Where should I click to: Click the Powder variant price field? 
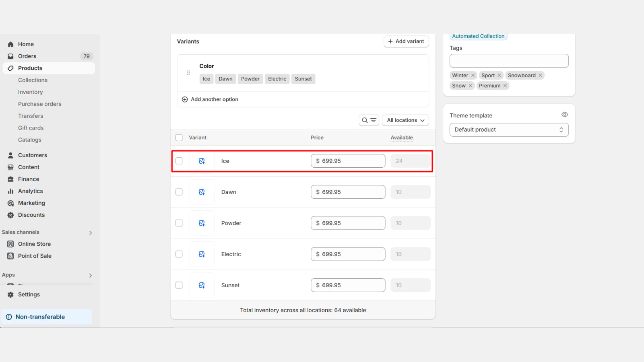pos(348,223)
